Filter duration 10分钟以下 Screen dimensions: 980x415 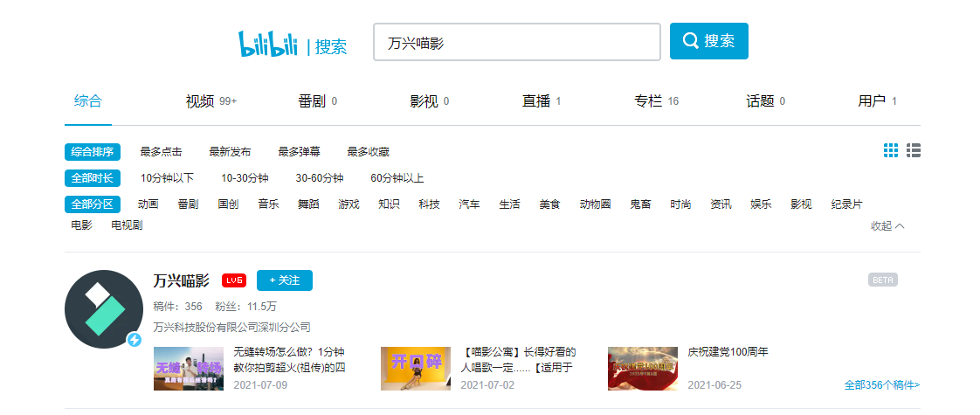pyautogui.click(x=167, y=178)
